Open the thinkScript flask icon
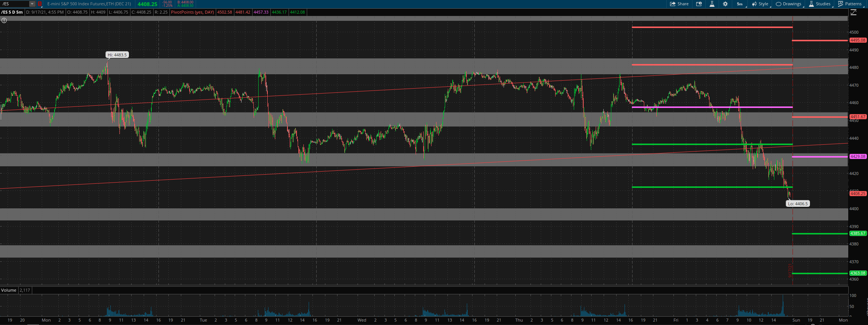The height and width of the screenshot is (325, 868). pos(712,4)
